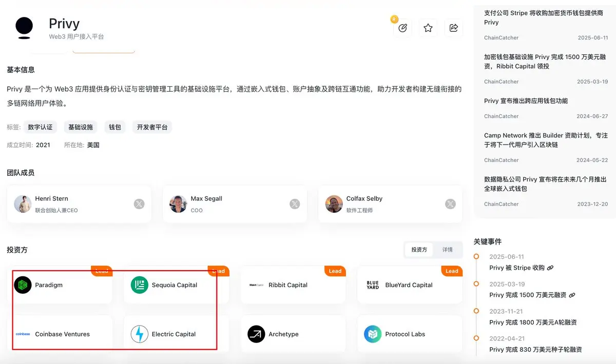Click the Electric Capital lightning logo
616x364 pixels.
point(140,334)
